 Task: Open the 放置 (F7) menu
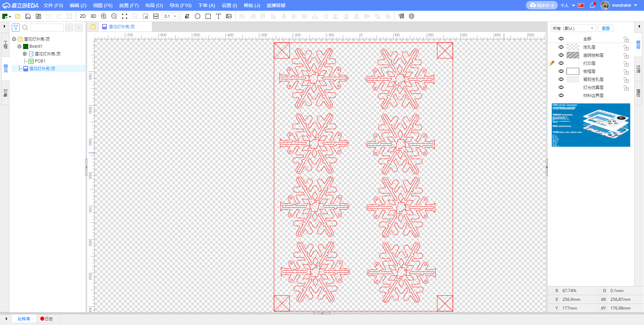(129, 5)
